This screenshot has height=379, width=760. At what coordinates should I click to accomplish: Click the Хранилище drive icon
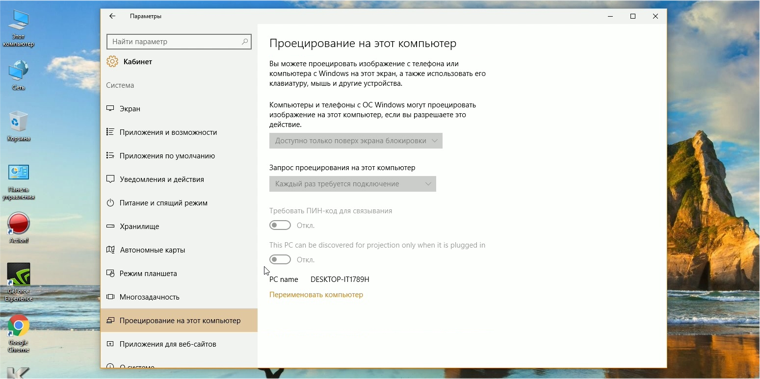pos(110,226)
